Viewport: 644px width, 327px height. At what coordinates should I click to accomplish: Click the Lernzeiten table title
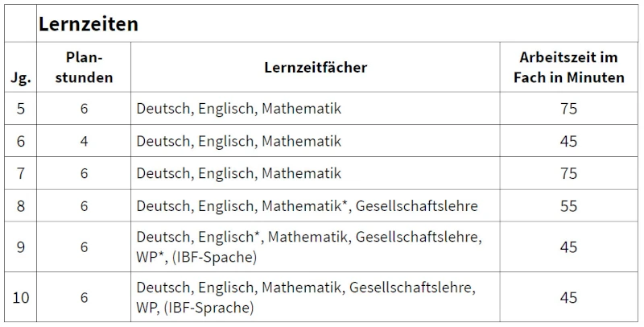tap(89, 24)
